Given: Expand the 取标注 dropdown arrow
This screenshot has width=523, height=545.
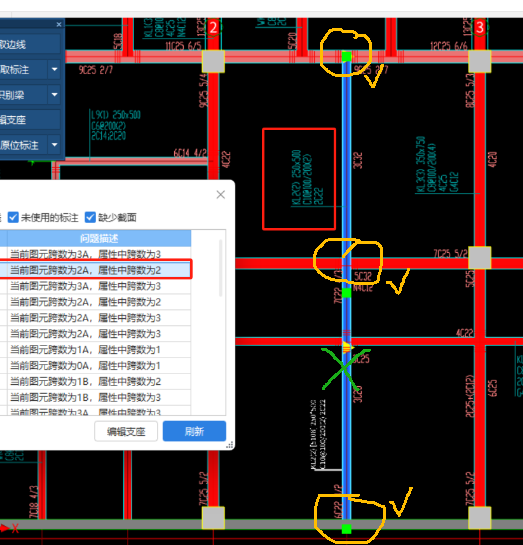Looking at the screenshot, I should click(x=55, y=70).
